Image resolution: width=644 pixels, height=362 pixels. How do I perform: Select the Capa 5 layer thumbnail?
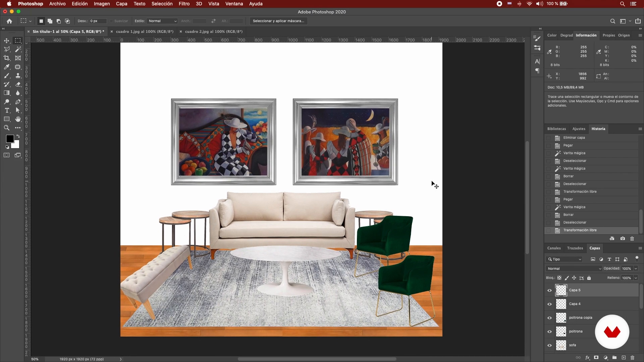[x=561, y=290]
